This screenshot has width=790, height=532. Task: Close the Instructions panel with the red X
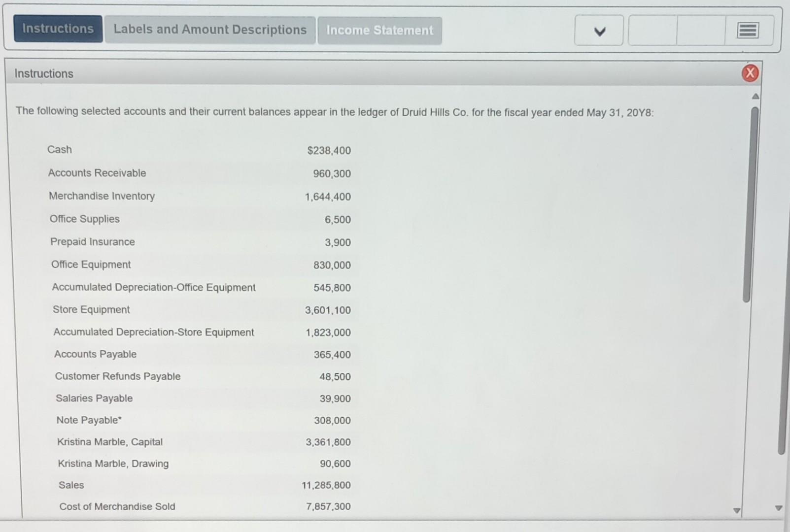[750, 73]
